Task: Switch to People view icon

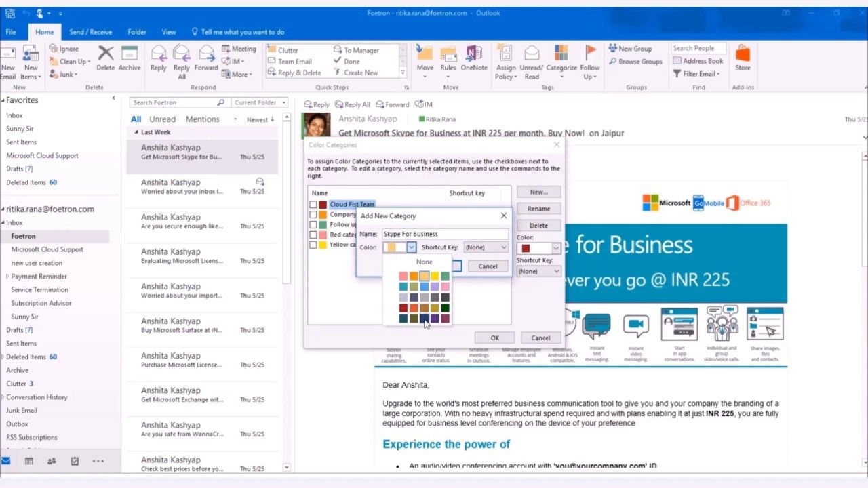Action: click(x=52, y=461)
